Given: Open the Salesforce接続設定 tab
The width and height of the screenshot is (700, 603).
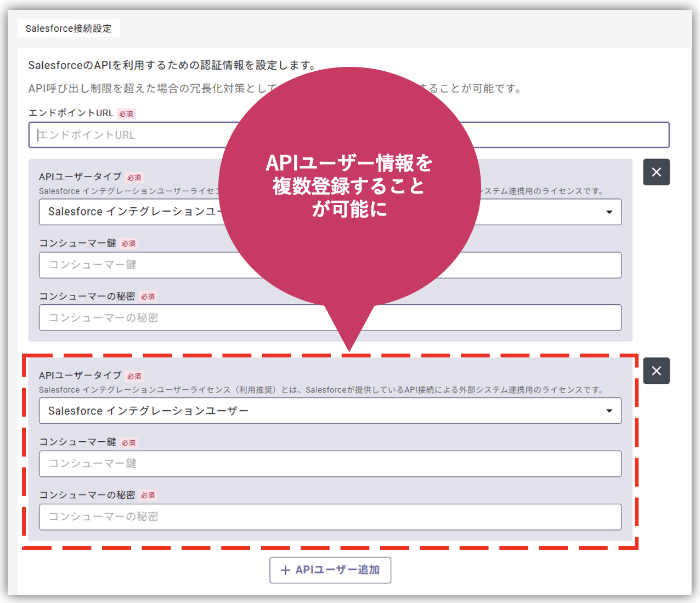Looking at the screenshot, I should pyautogui.click(x=69, y=29).
